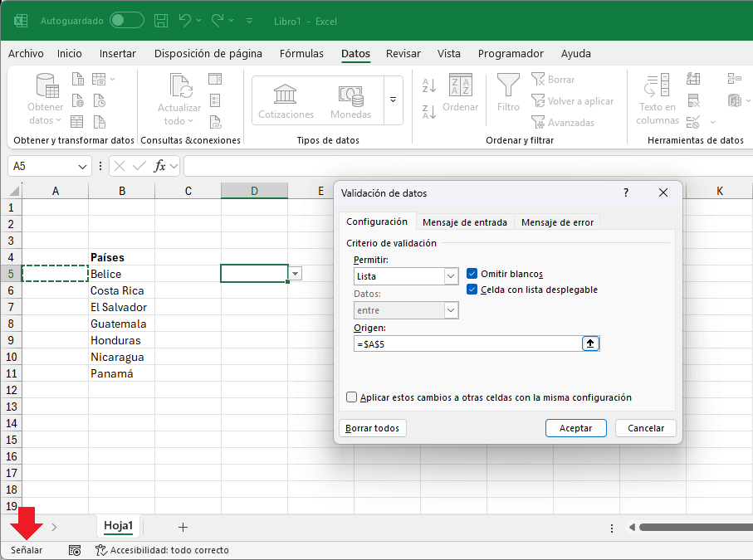Screen dimensions: 753x560
Task: Sort ascending A to Z
Action: coord(429,85)
